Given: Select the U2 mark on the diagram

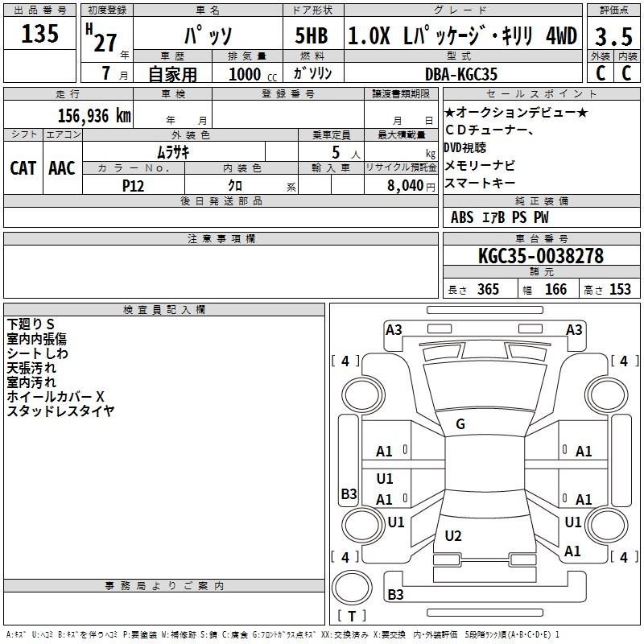Looking at the screenshot, I should [x=453, y=535].
